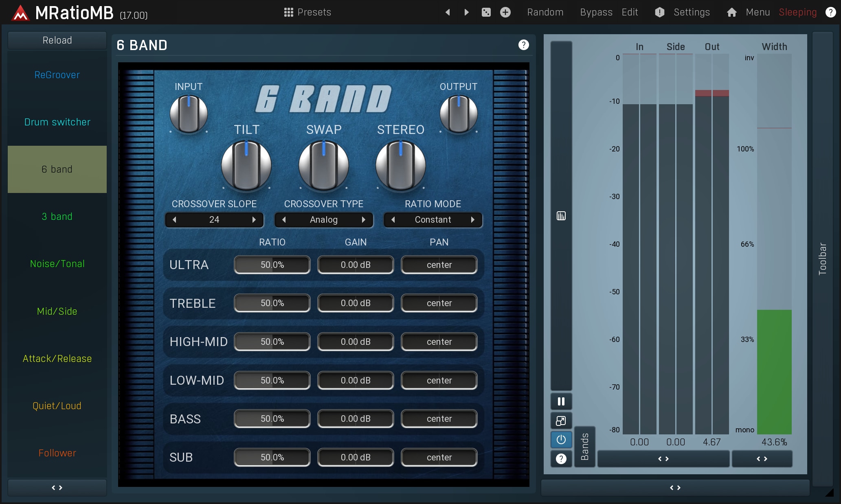841x504 pixels.
Task: Go to previous preset arrow
Action: pyautogui.click(x=448, y=12)
